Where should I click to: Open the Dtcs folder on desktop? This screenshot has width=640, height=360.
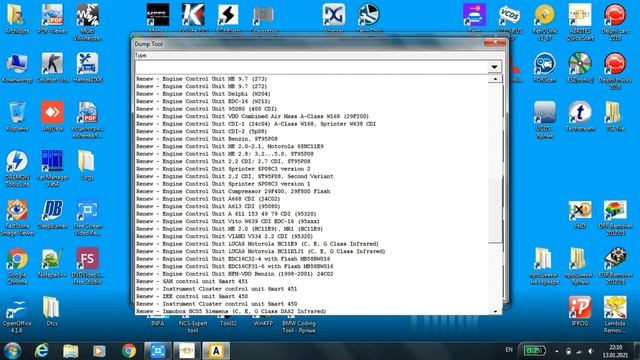click(51, 311)
